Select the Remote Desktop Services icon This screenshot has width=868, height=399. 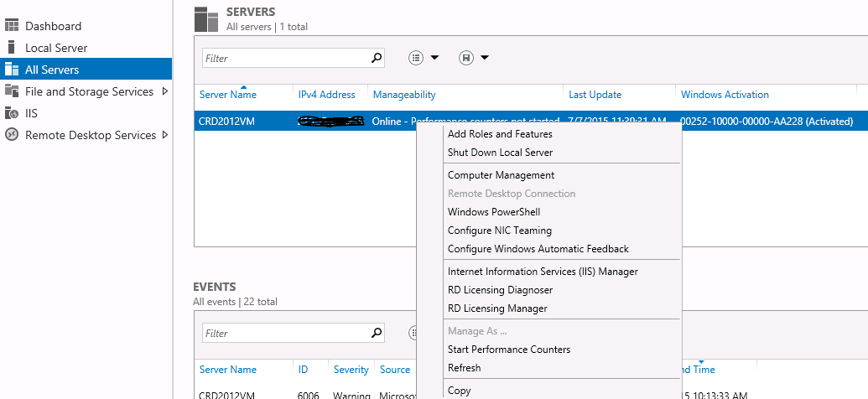(x=12, y=134)
